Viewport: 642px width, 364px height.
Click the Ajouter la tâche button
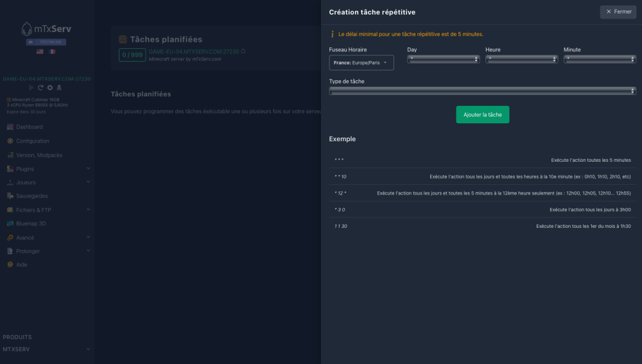point(482,114)
